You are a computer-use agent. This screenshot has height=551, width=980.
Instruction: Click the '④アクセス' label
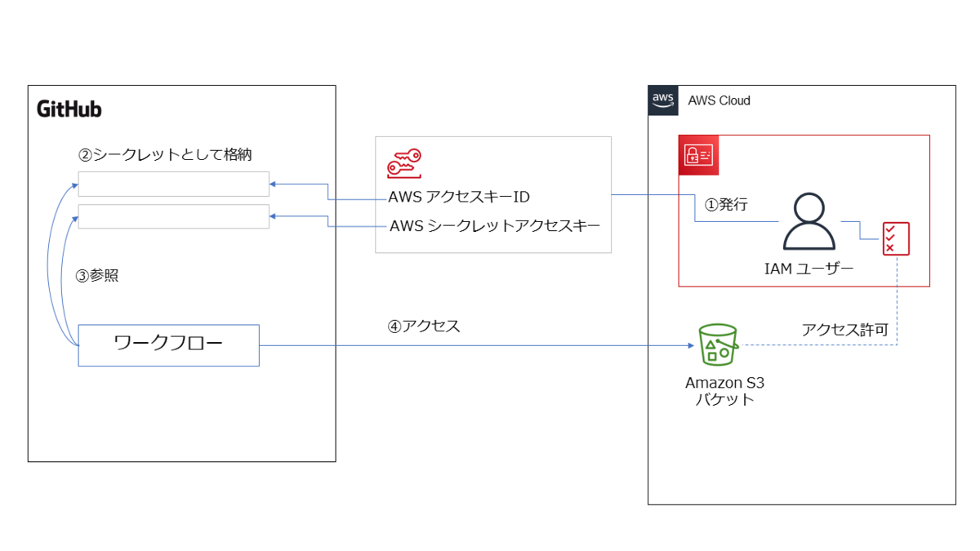[x=424, y=326]
